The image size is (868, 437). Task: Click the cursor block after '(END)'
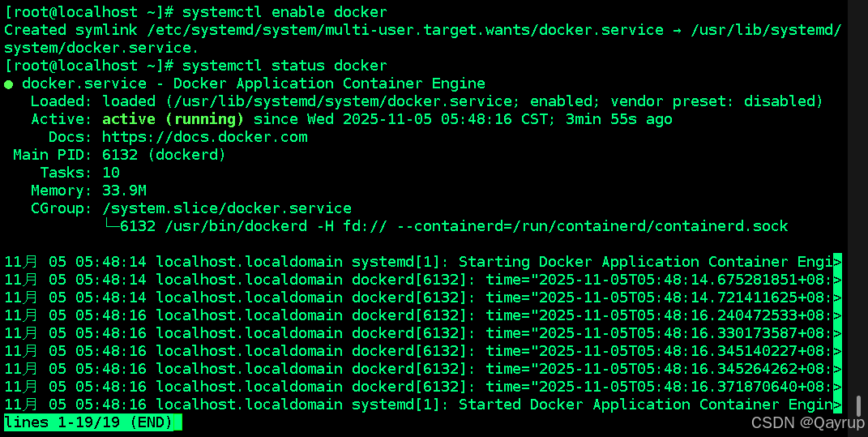coord(177,422)
